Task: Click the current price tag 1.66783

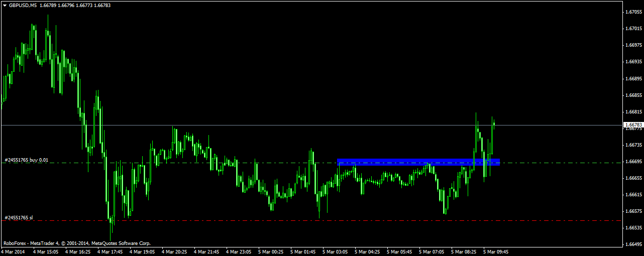Action: click(x=633, y=124)
